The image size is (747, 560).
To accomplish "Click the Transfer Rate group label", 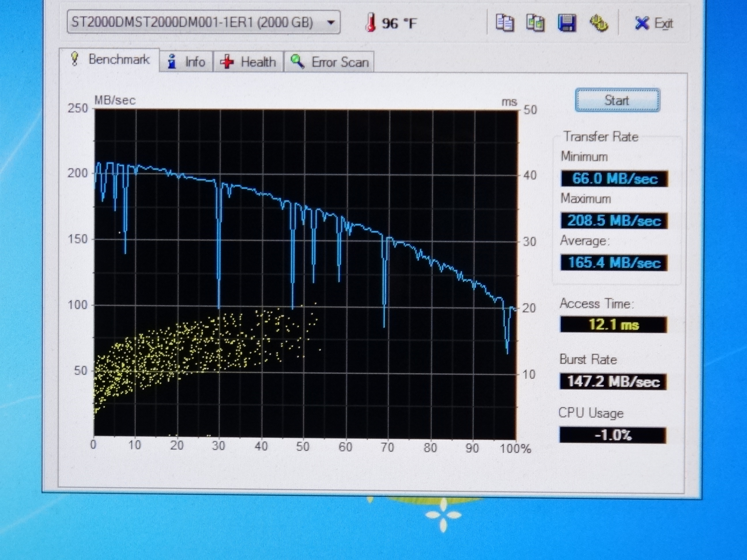I will [x=601, y=137].
